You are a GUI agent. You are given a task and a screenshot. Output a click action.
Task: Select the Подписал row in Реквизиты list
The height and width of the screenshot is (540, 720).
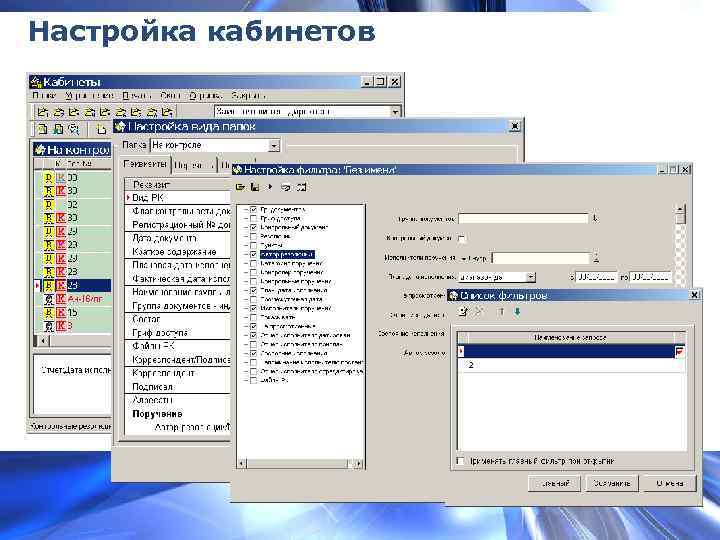coord(178,387)
